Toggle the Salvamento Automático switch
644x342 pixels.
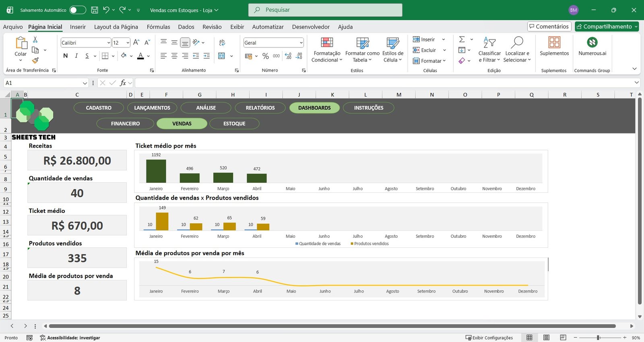pos(78,10)
